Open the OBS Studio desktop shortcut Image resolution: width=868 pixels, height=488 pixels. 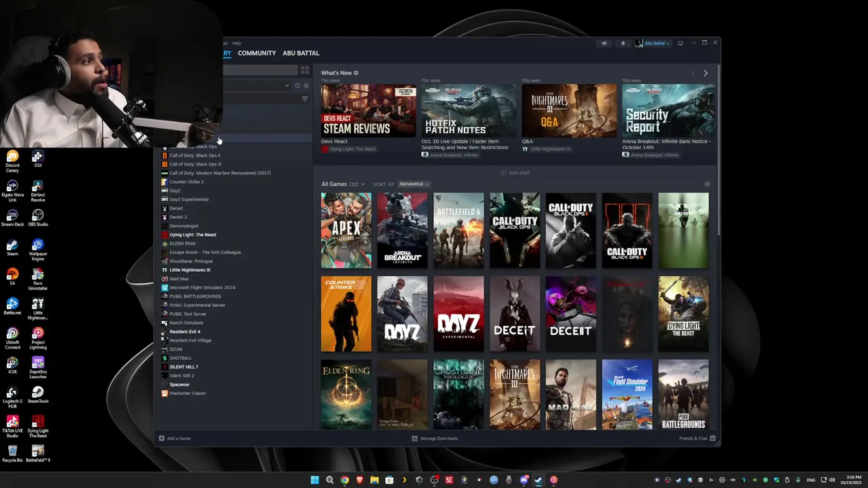pyautogui.click(x=37, y=218)
